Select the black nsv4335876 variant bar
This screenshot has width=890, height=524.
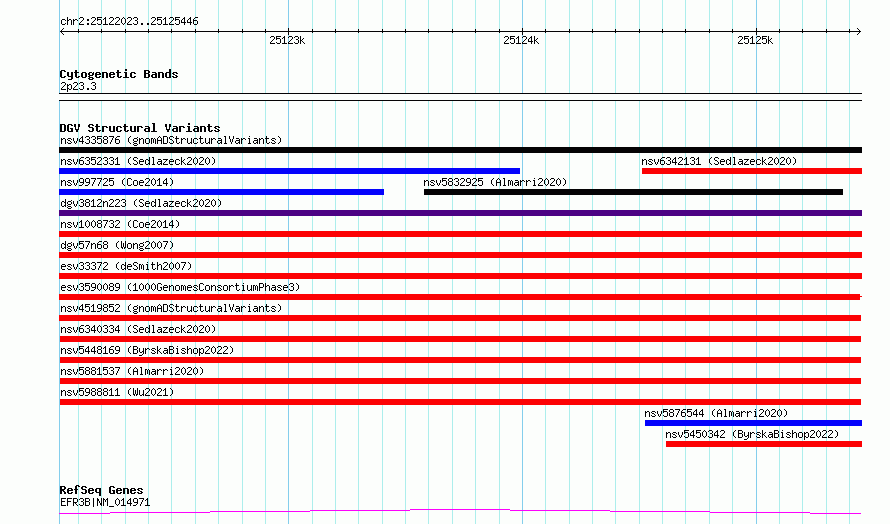pos(460,150)
